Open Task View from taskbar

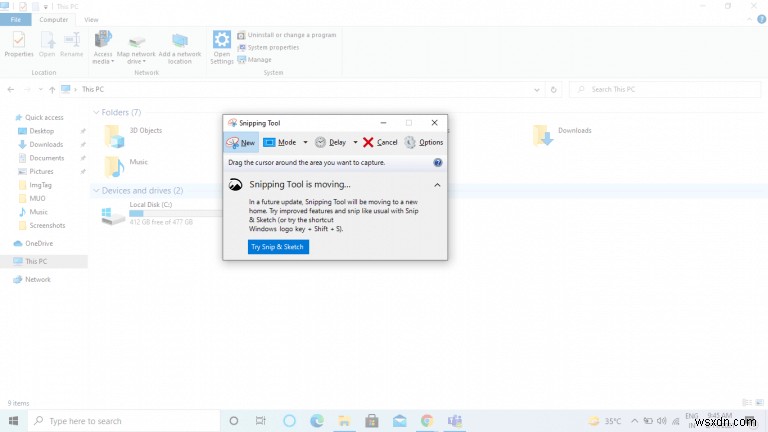tap(261, 421)
